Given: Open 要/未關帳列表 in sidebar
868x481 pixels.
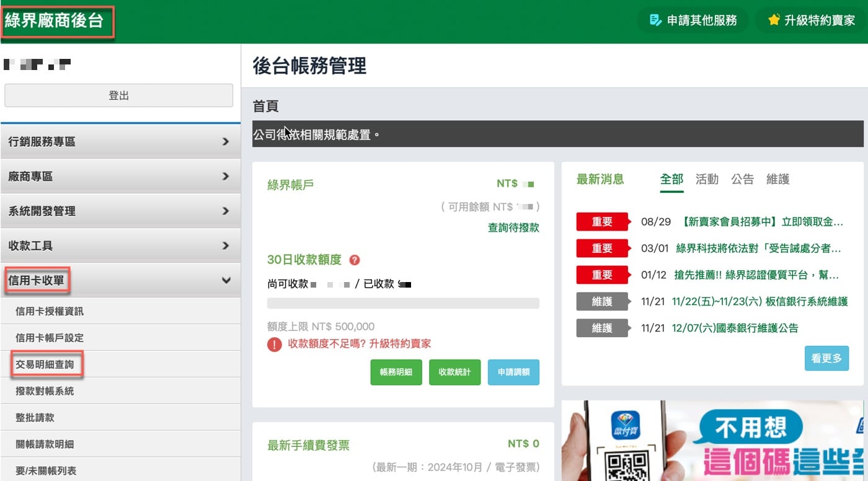Looking at the screenshot, I should pyautogui.click(x=120, y=470).
